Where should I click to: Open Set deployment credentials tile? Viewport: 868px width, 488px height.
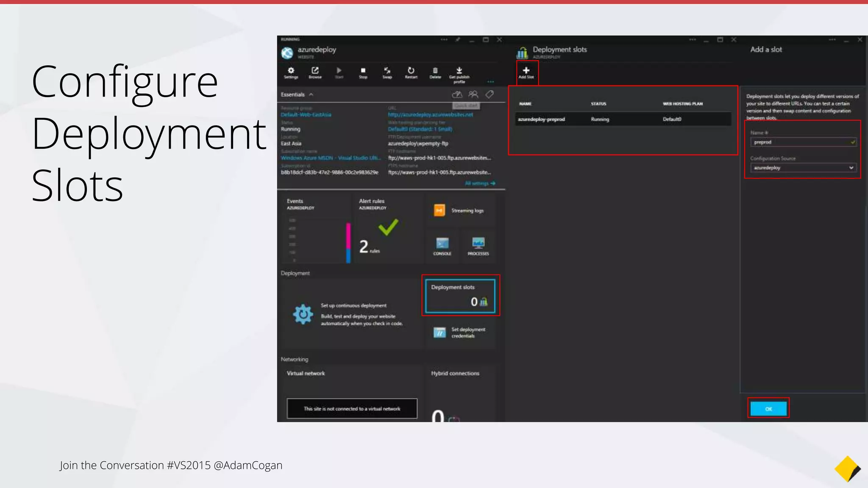[x=459, y=333]
